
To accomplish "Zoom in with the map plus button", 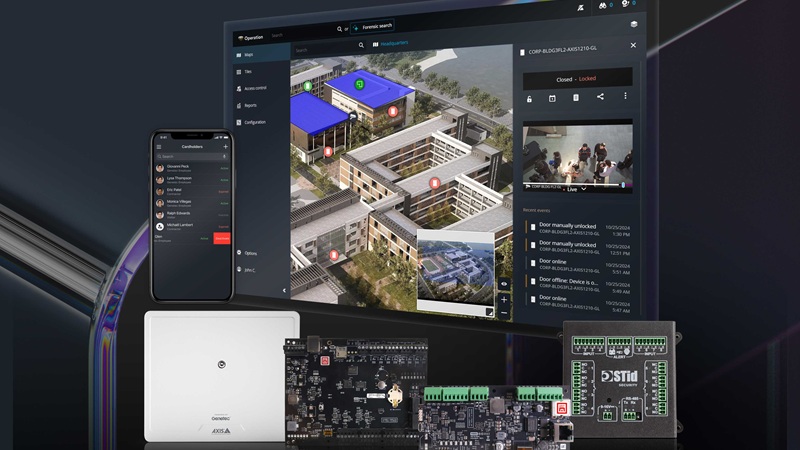I will (x=504, y=299).
